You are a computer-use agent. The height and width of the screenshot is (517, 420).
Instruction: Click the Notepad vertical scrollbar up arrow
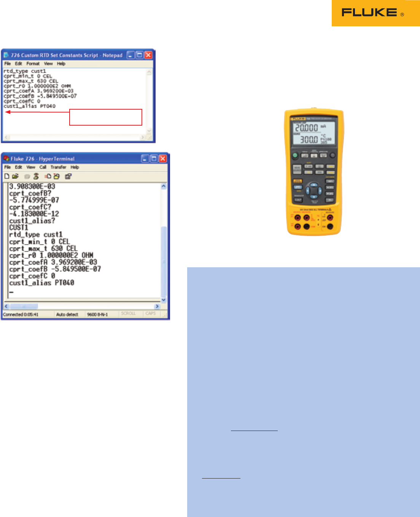tap(149, 72)
